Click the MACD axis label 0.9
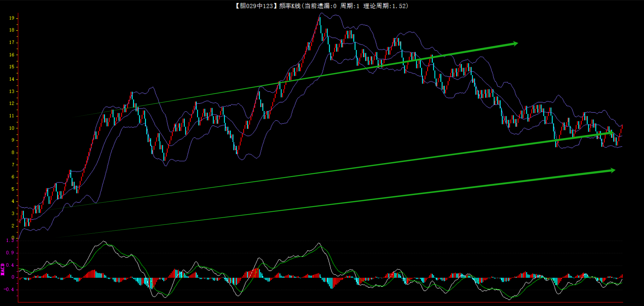Screen dimensions: 644x306 coord(10,253)
